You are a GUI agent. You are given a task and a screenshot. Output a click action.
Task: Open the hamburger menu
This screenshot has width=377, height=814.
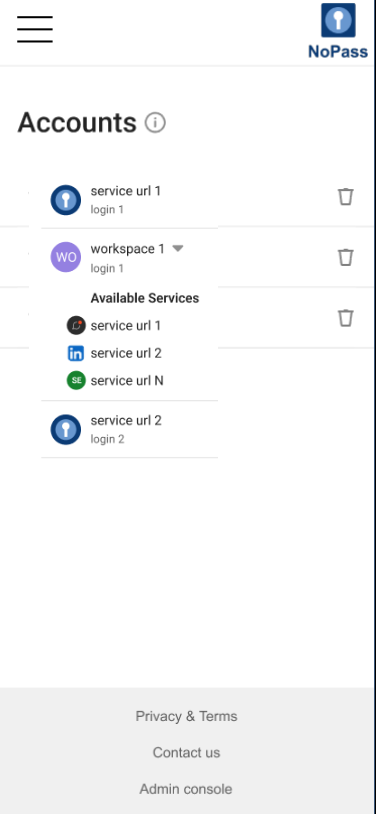(35, 29)
